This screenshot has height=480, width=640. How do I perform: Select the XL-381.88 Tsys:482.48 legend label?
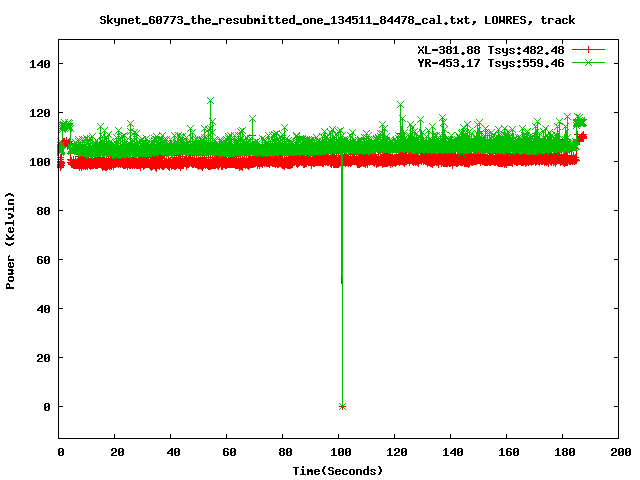[491, 50]
